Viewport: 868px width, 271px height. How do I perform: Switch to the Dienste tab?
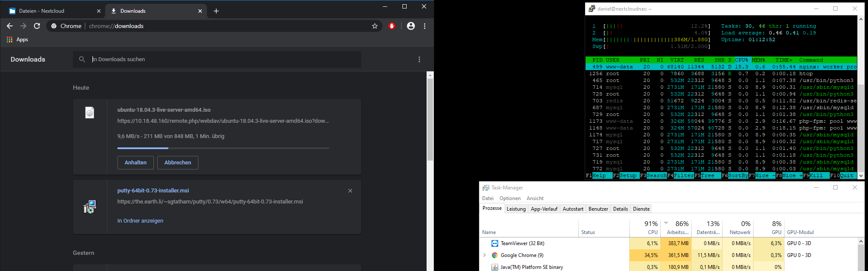point(641,209)
